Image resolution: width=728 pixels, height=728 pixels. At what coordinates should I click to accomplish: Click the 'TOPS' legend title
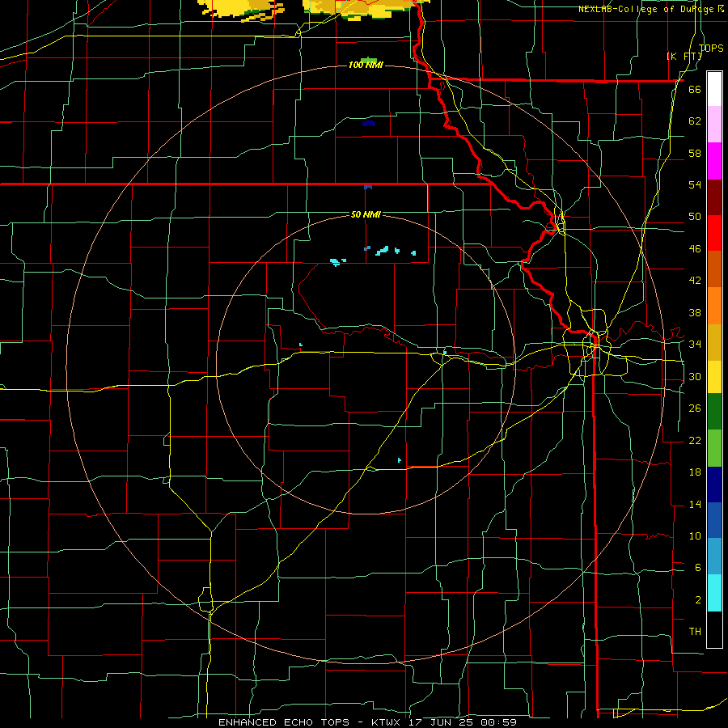711,48
